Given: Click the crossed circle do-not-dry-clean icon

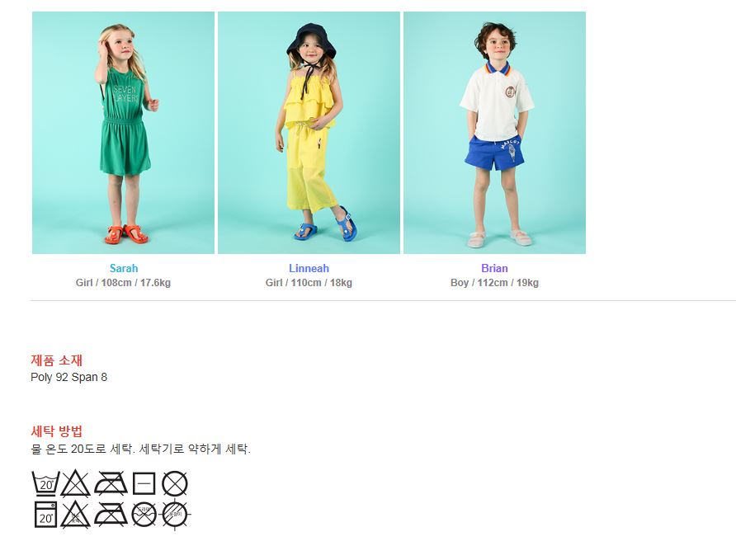Looking at the screenshot, I should pos(175,483).
